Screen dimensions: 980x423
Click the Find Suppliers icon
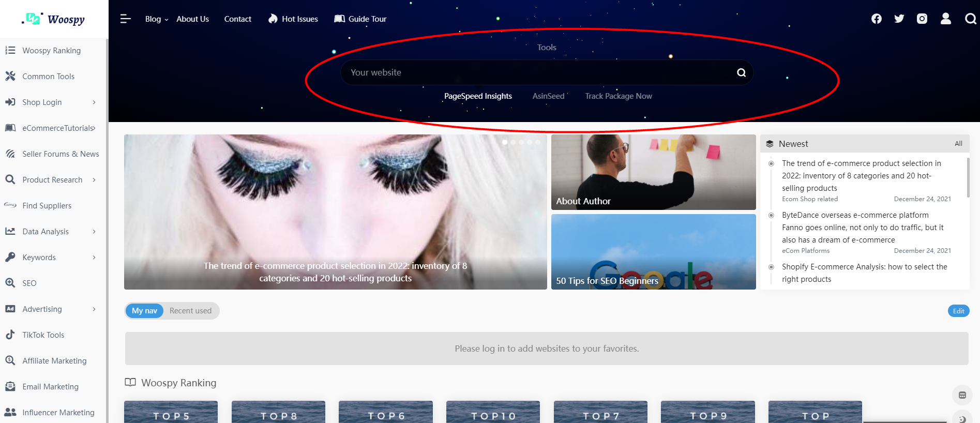click(x=10, y=205)
